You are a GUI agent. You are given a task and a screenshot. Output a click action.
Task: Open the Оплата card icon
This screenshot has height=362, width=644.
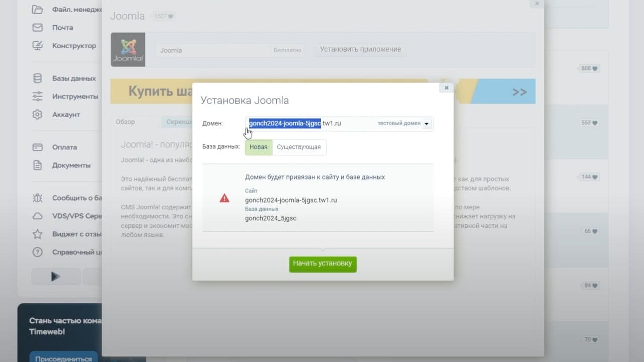(x=38, y=147)
